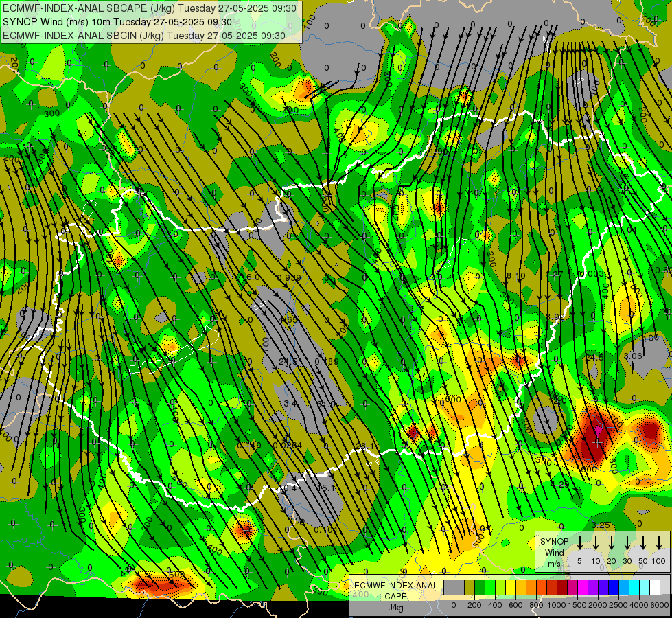The height and width of the screenshot is (618, 672).
Task: Select the red-orange swatch right of 800 tick
Action: [542, 587]
